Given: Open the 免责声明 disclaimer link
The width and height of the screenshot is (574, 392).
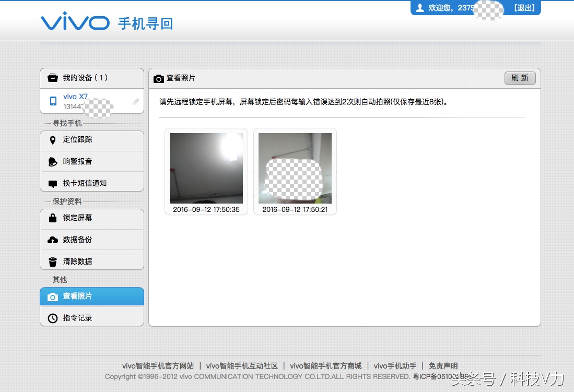Looking at the screenshot, I should (x=441, y=366).
